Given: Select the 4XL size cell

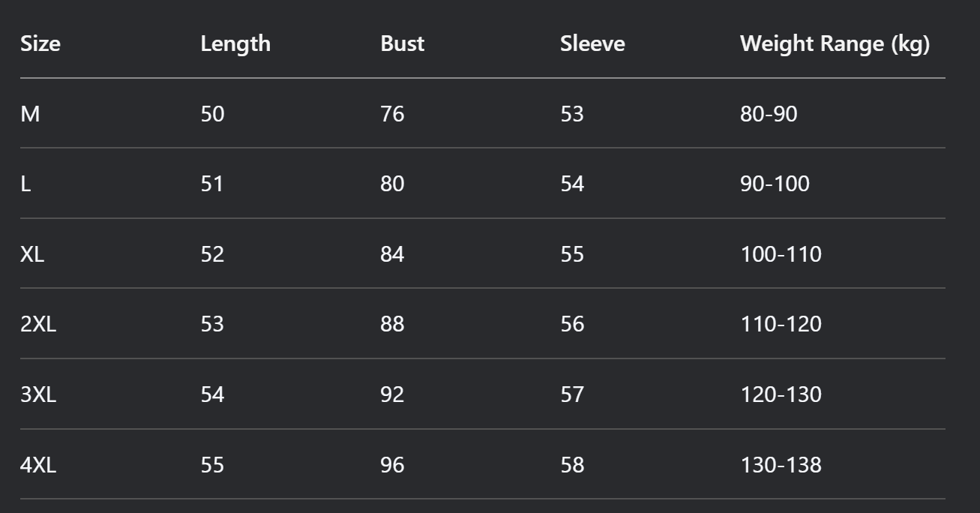Looking at the screenshot, I should pos(38,465).
